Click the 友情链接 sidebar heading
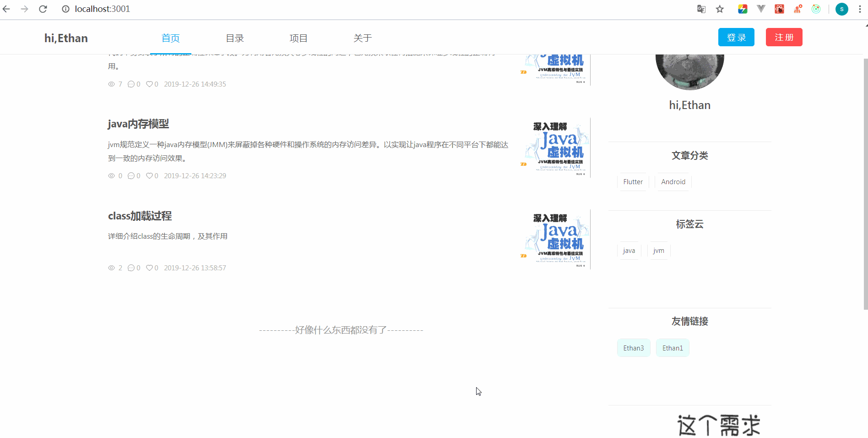The height and width of the screenshot is (438, 868). pyautogui.click(x=690, y=322)
